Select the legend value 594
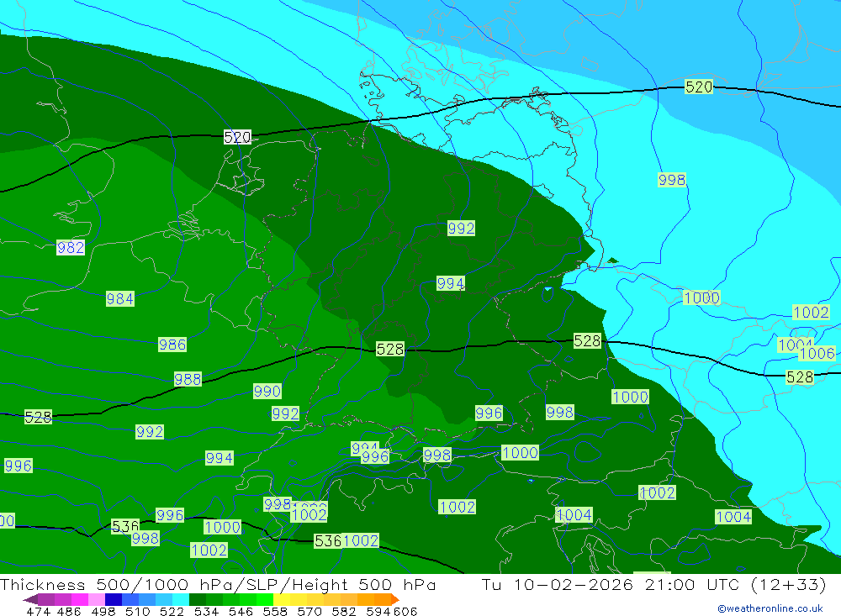This screenshot has width=841, height=616. [378, 611]
